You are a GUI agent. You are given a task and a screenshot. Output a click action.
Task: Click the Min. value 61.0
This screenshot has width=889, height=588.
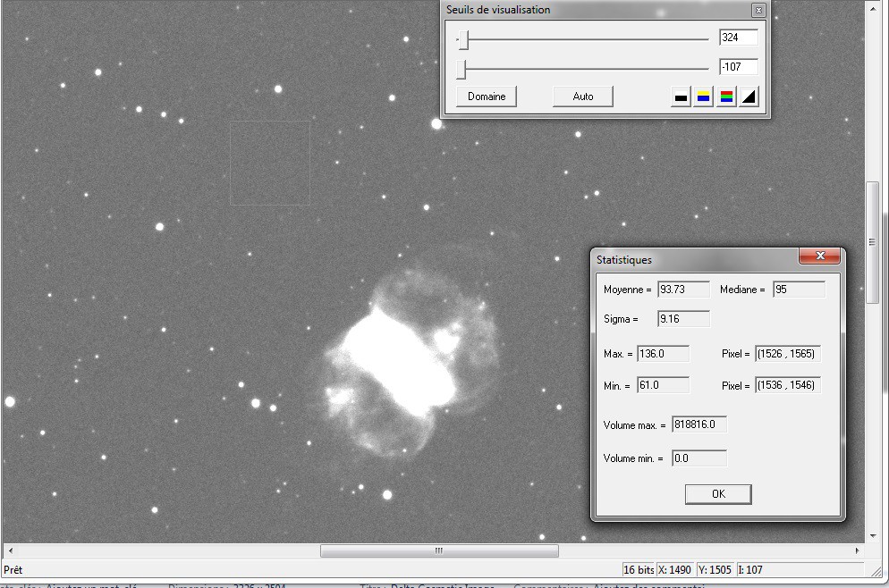[x=663, y=385]
